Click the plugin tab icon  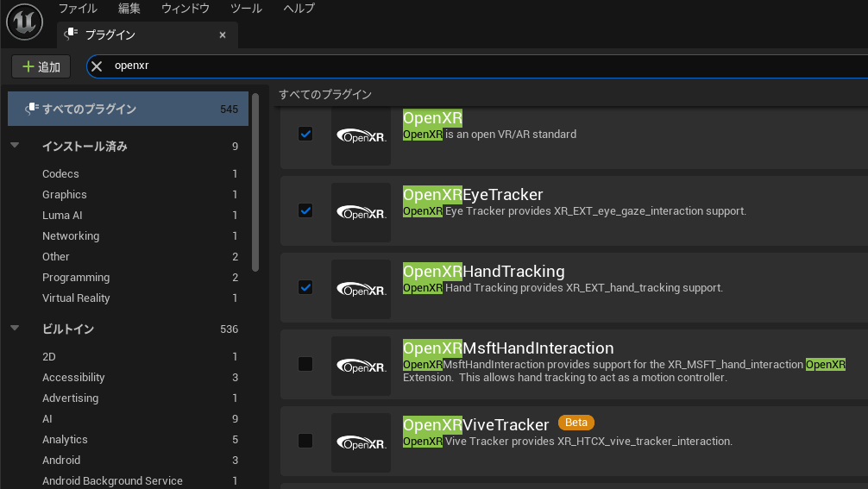pos(71,34)
